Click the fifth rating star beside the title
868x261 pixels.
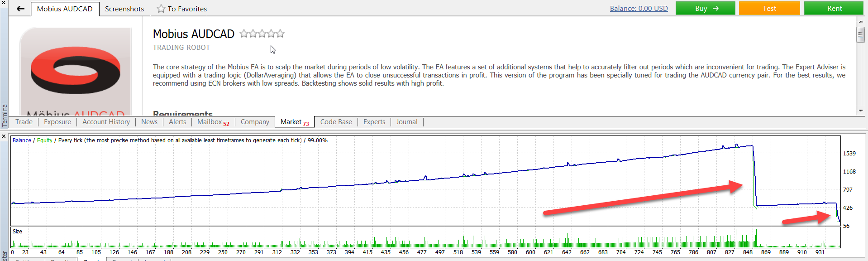point(280,34)
